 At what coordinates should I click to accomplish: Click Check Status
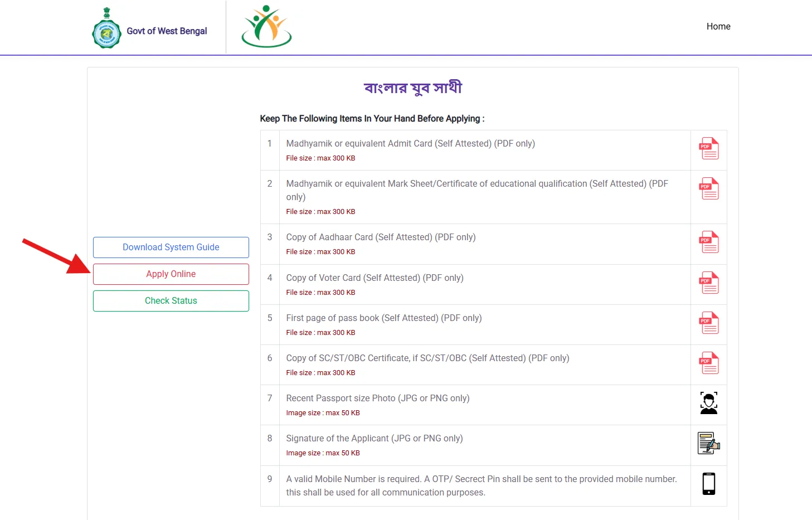tap(171, 300)
